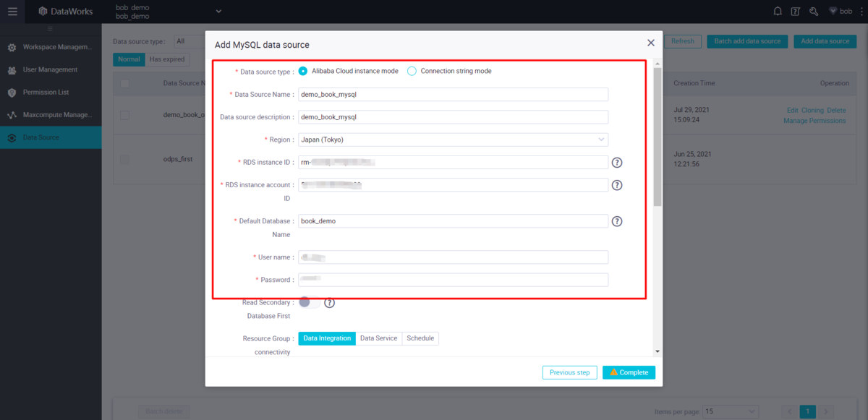Screen dimensions: 868x420
Task: Click the Batch delete button
Action: (x=163, y=411)
